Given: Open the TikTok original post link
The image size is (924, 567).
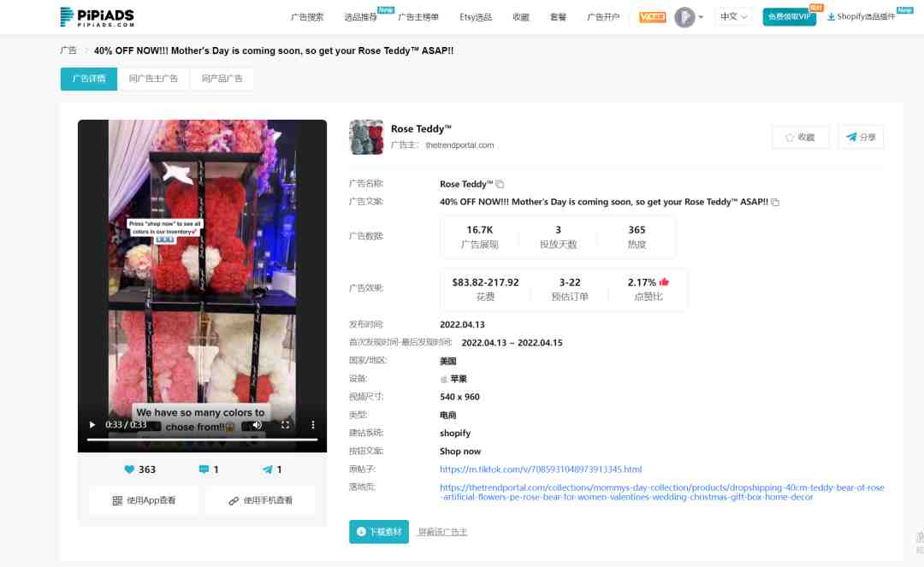Looking at the screenshot, I should 541,470.
